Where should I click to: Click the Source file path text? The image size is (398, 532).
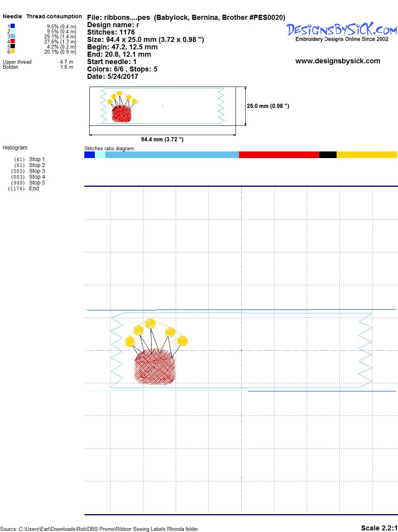coord(100,529)
